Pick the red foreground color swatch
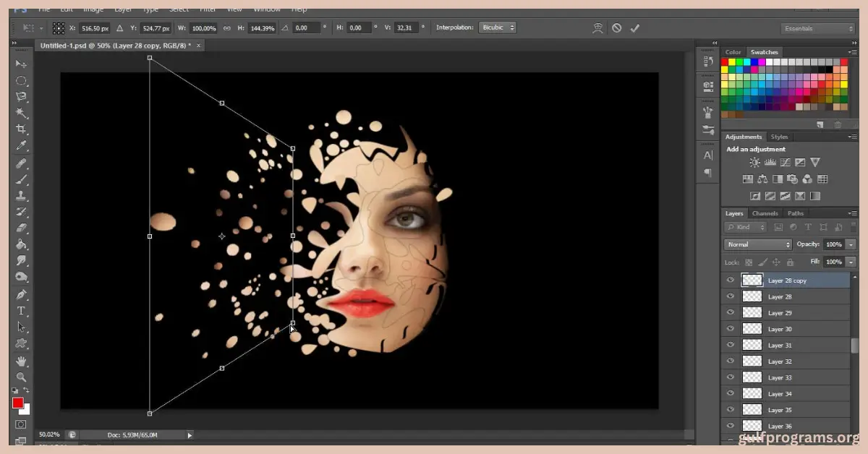Viewport: 868px width, 454px height. pyautogui.click(x=18, y=403)
